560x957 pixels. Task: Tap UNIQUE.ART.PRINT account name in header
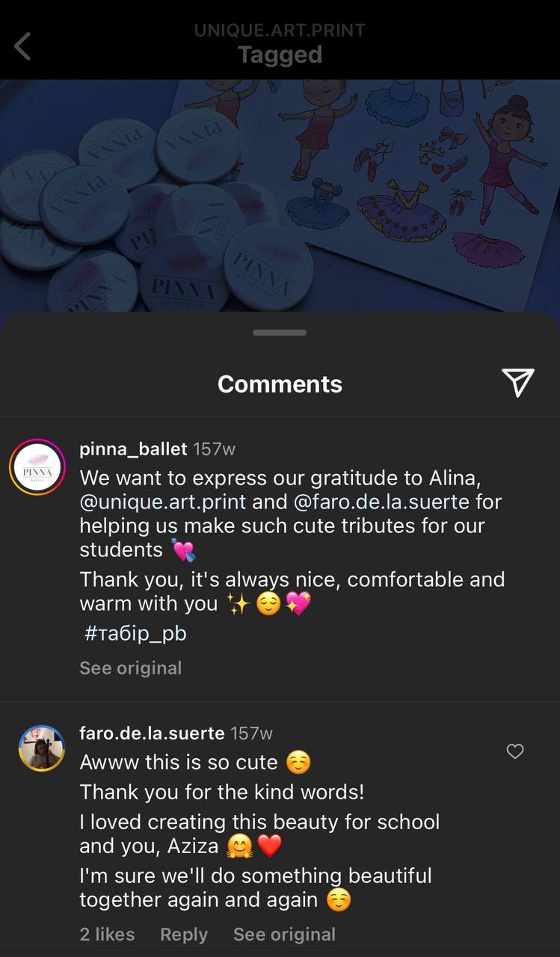280,31
